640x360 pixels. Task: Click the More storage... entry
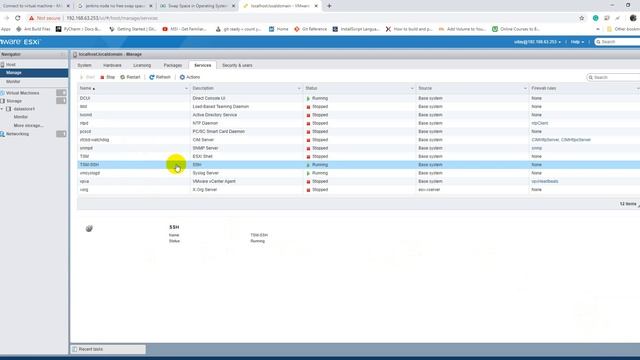click(x=28, y=126)
